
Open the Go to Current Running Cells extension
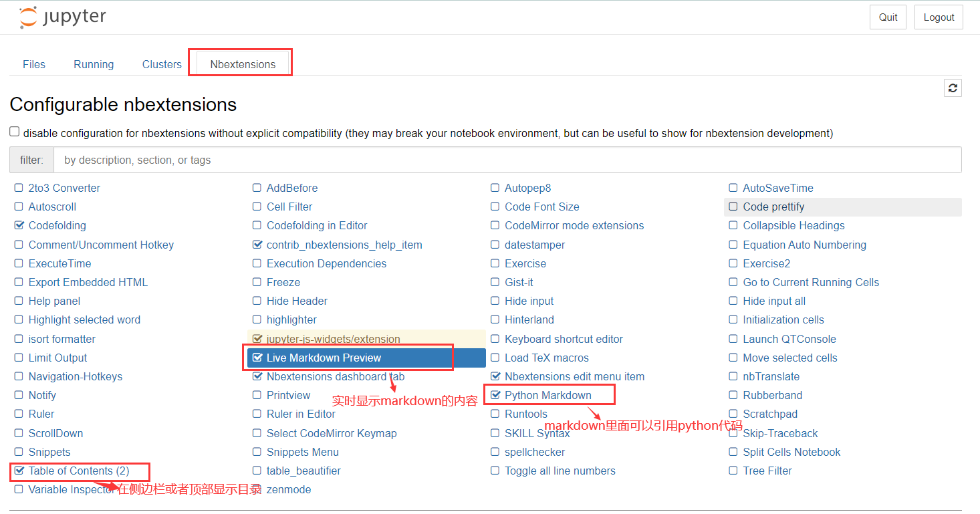[811, 283]
